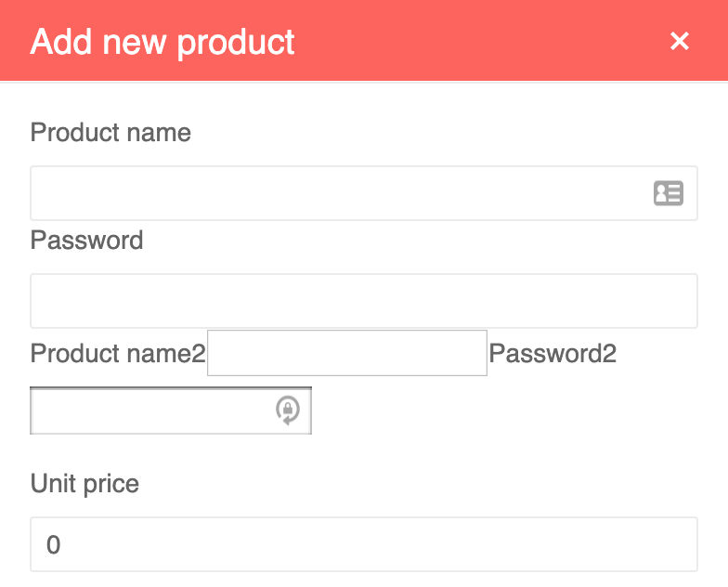
Task: Click the "Product name2" label text
Action: click(118, 354)
